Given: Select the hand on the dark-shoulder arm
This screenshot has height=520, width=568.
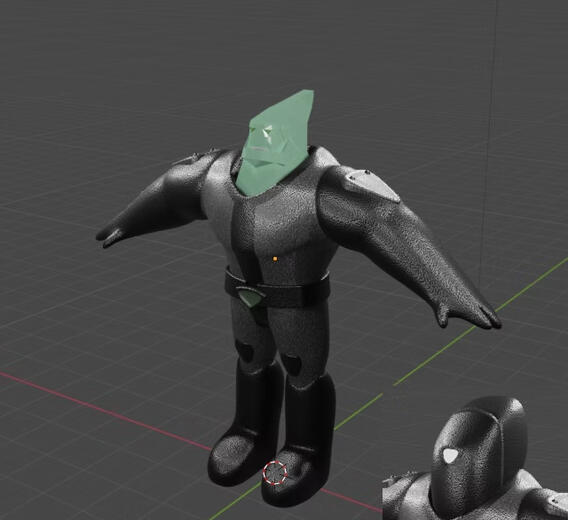Looking at the screenshot, I should pos(110,236).
